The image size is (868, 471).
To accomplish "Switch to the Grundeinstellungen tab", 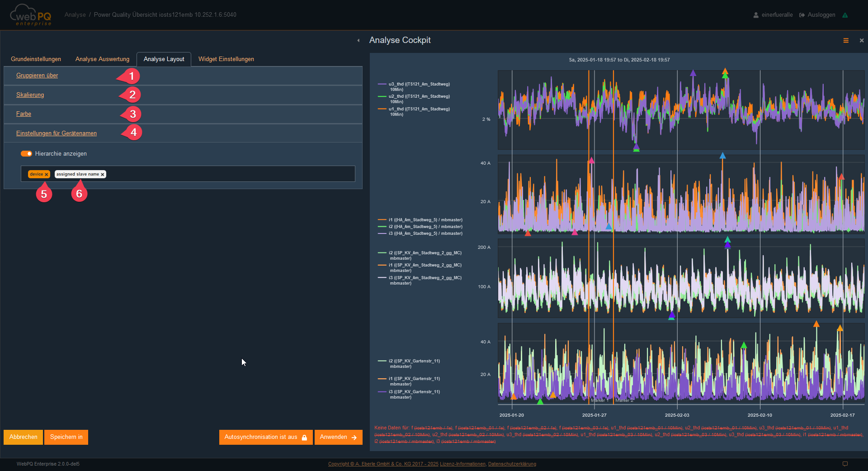I will [x=36, y=59].
